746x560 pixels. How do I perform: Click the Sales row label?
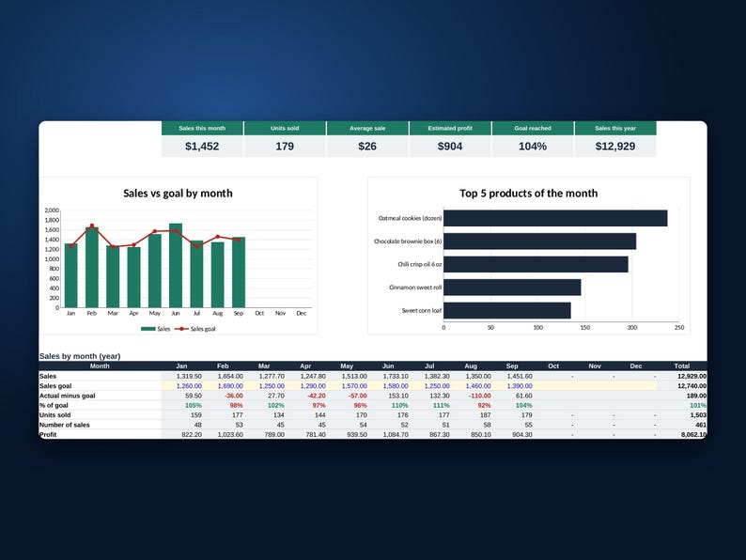point(48,376)
